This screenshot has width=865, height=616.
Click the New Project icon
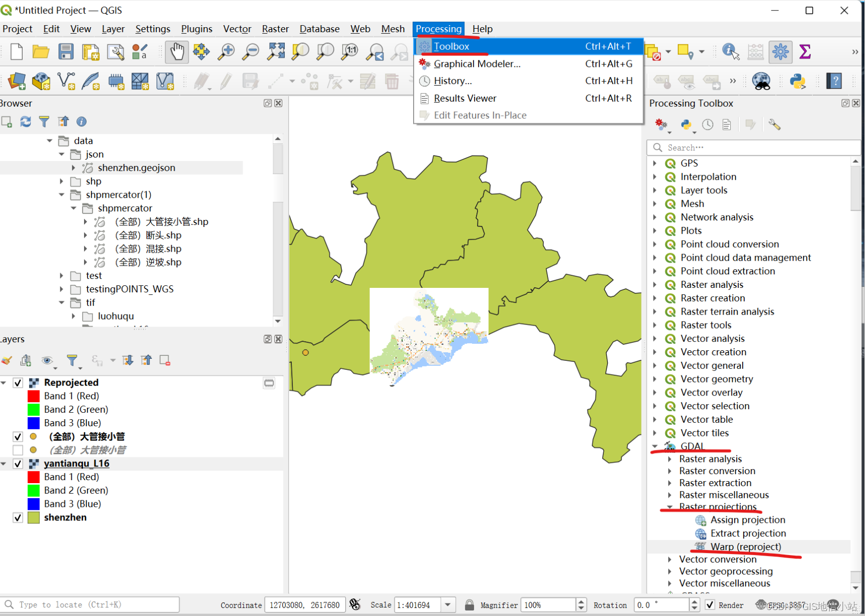pos(17,51)
